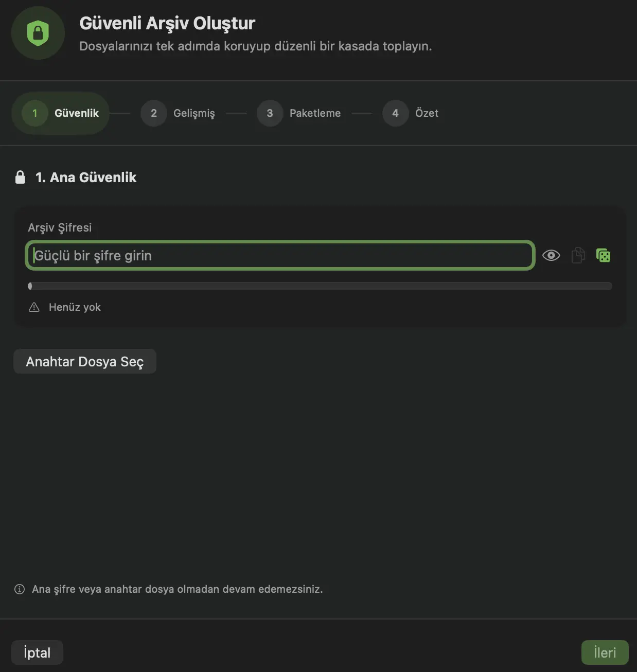This screenshot has height=672, width=637.
Task: Continue by clicking İleri
Action: [605, 652]
